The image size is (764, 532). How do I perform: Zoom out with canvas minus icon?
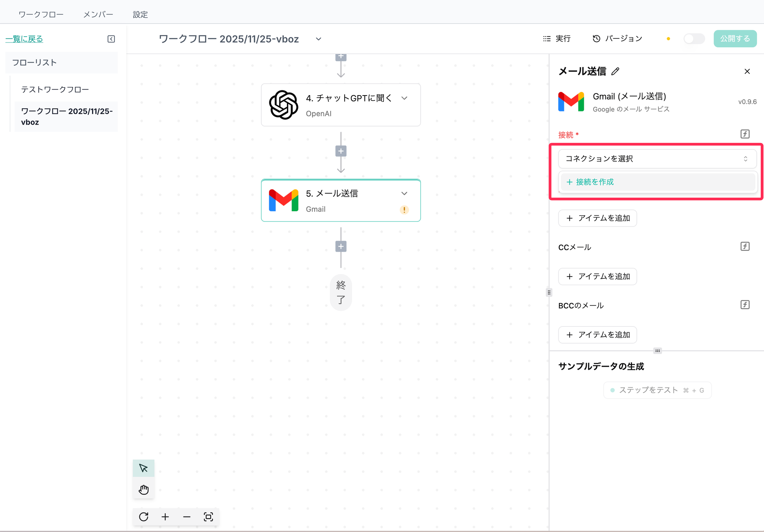(187, 517)
